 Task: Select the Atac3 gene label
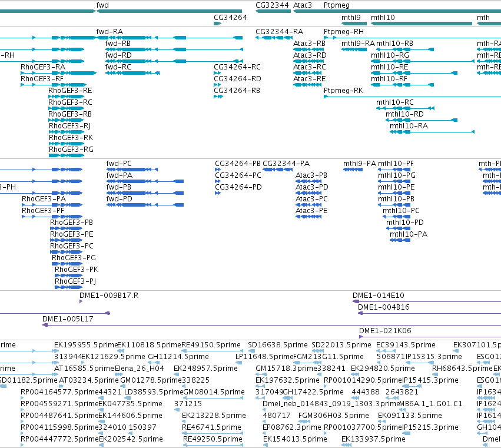coord(303,5)
